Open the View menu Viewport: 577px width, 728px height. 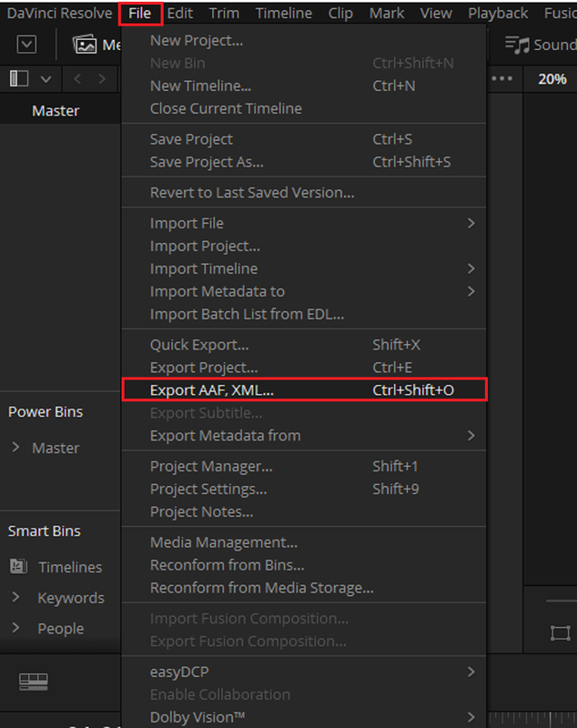tap(436, 14)
